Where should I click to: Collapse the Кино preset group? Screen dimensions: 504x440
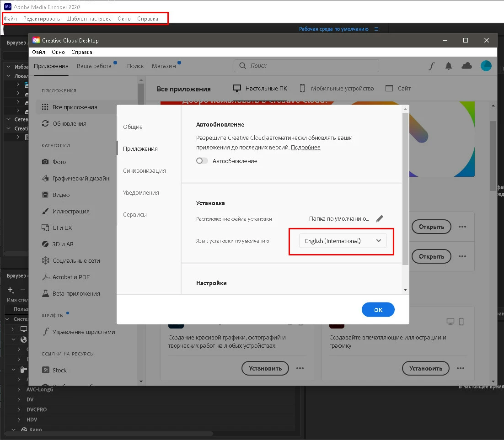[14, 429]
